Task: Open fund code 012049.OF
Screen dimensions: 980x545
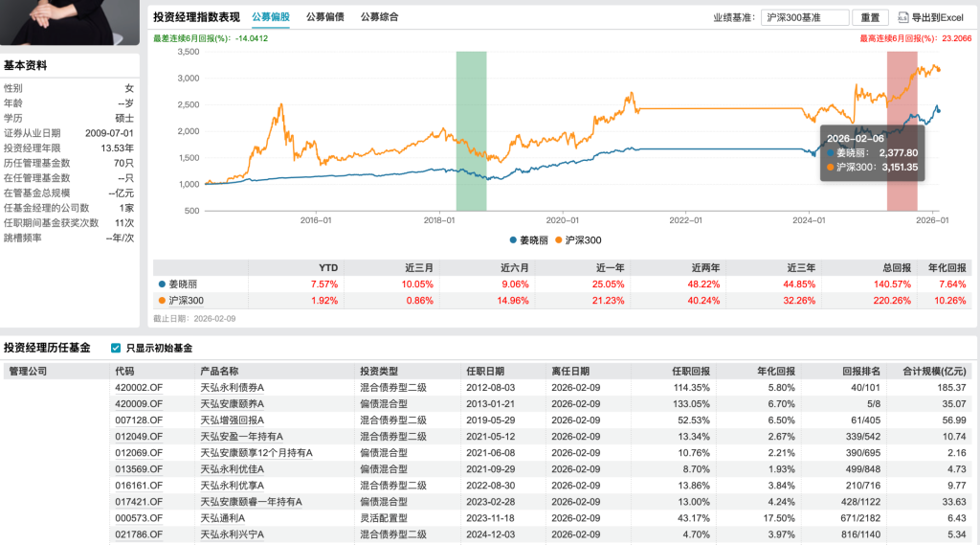Action: tap(139, 437)
